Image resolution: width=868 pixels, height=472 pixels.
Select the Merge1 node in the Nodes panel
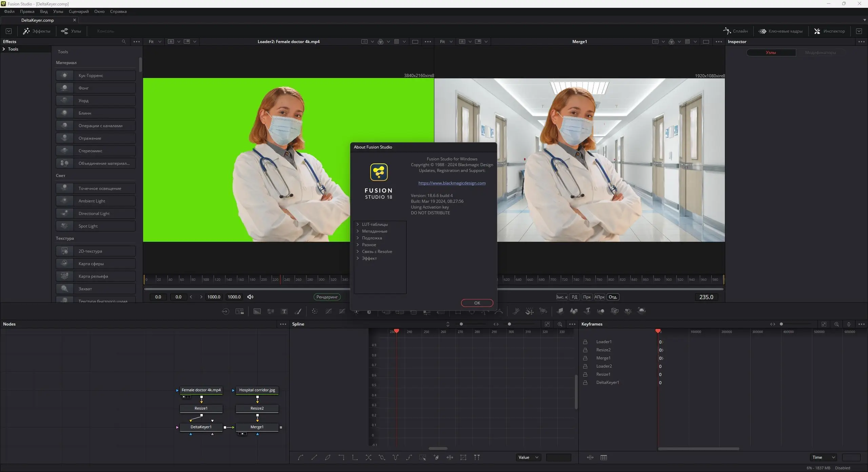point(258,427)
